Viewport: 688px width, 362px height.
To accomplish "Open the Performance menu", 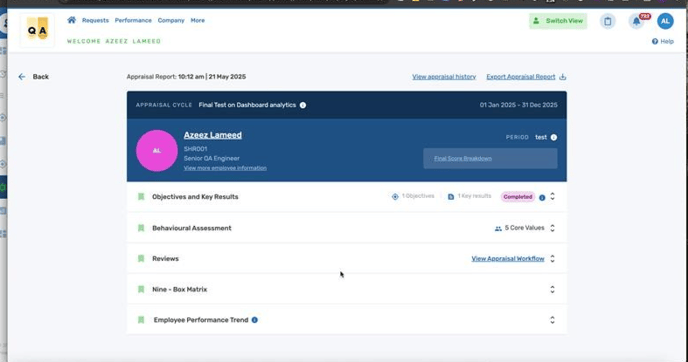I will pos(133,20).
